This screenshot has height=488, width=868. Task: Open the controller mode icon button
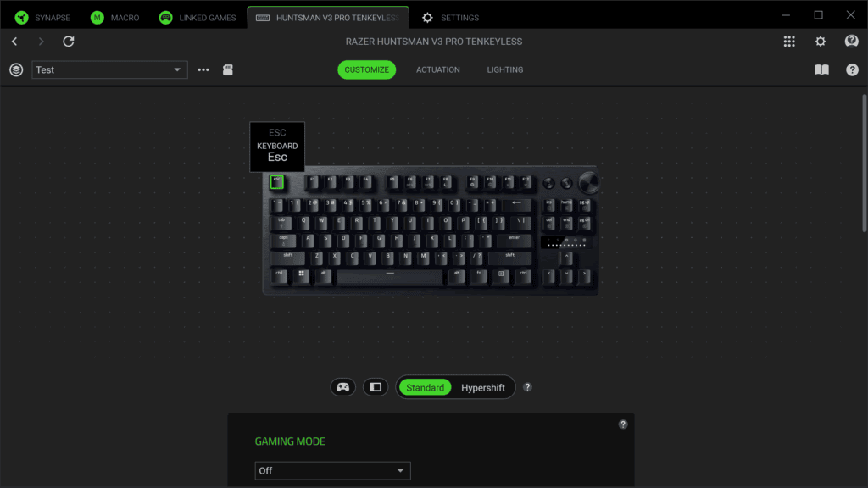(x=343, y=387)
